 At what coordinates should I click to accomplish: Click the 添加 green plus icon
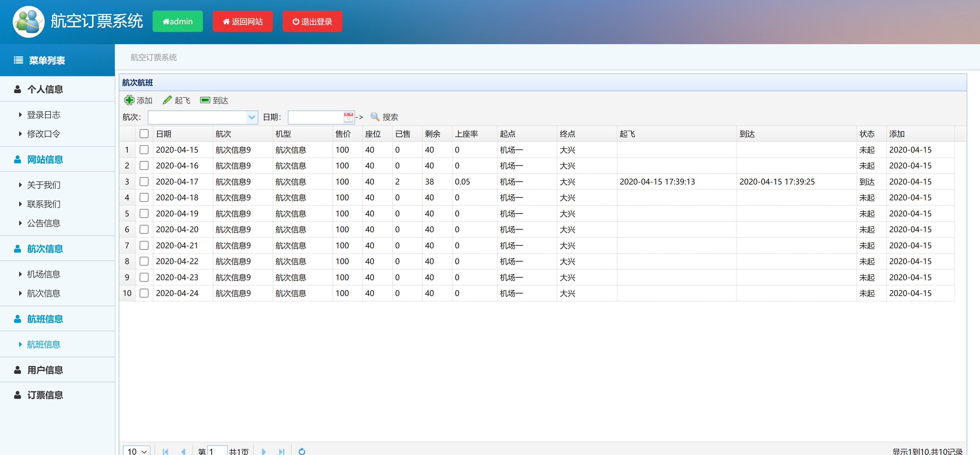[129, 100]
